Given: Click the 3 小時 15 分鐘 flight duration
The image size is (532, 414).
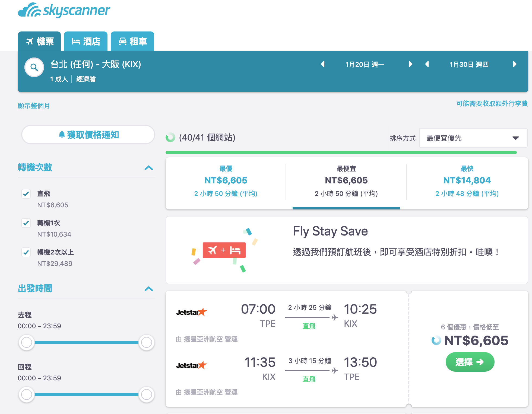Looking at the screenshot, I should pyautogui.click(x=310, y=361).
